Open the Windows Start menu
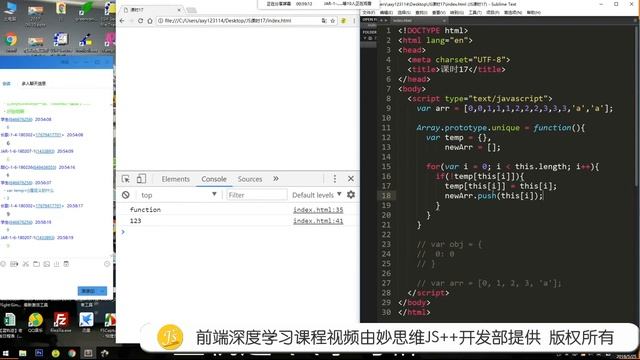 (x=6, y=353)
